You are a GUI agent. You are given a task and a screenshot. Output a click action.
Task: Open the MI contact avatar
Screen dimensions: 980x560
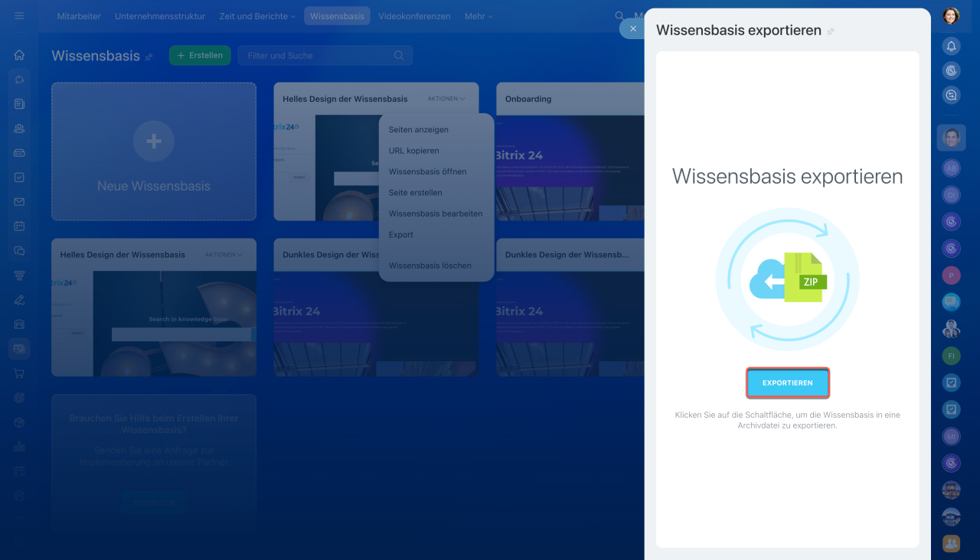951,436
